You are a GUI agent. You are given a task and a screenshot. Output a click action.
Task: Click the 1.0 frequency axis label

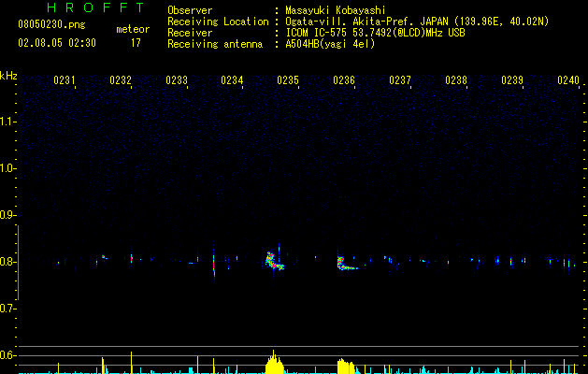[x=7, y=168]
